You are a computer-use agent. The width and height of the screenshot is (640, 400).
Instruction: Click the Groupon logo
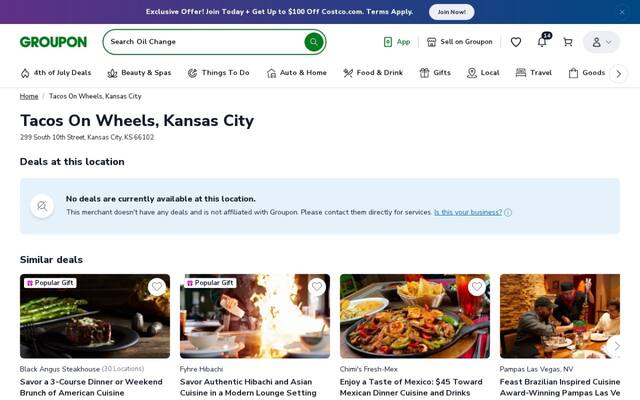click(53, 42)
